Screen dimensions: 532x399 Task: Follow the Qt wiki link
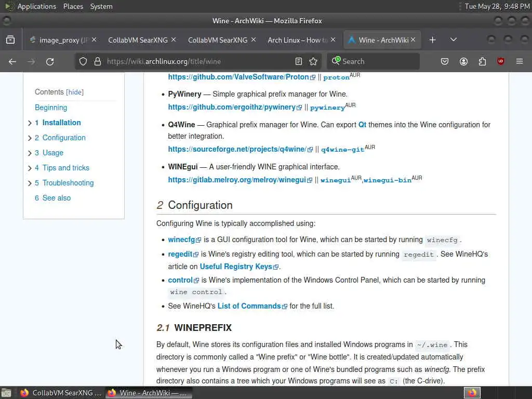(x=362, y=125)
